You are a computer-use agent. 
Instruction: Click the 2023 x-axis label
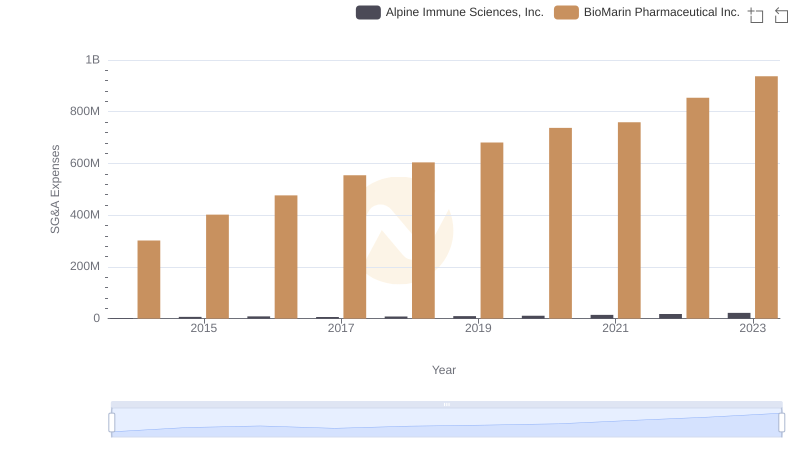(x=753, y=328)
